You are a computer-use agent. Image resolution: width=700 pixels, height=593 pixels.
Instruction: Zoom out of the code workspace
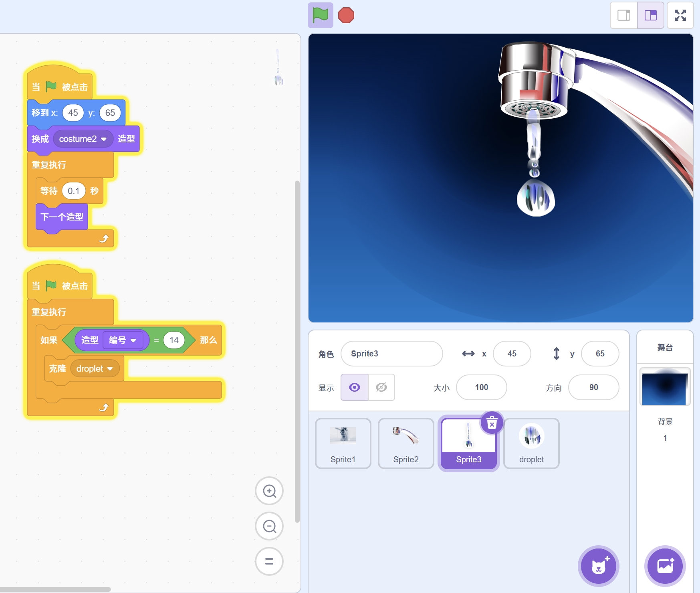pos(269,526)
